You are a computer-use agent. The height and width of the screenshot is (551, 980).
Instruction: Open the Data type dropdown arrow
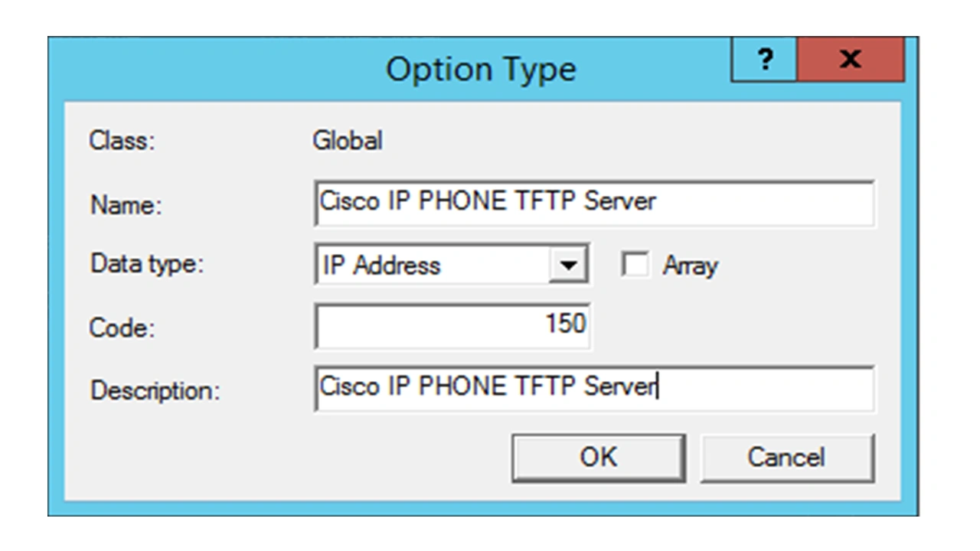(568, 266)
